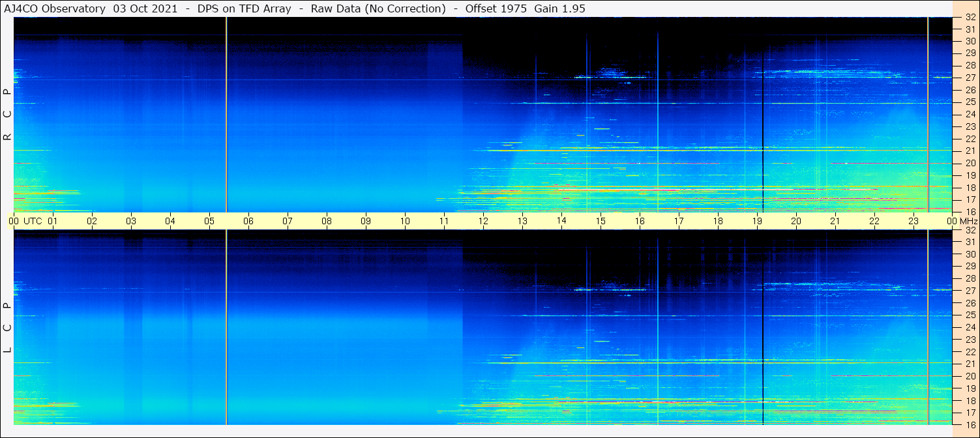The width and height of the screenshot is (980, 438).
Task: Click the "27" MHz tick of RCP panel
Action: click(970, 78)
